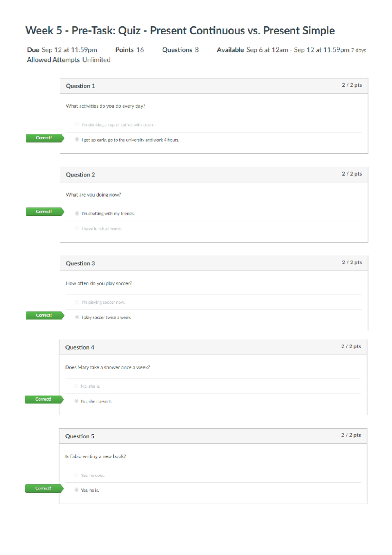Pick 'Yes, he does.' radio button
Viewport: 392px width, 555px height.
[x=76, y=475]
